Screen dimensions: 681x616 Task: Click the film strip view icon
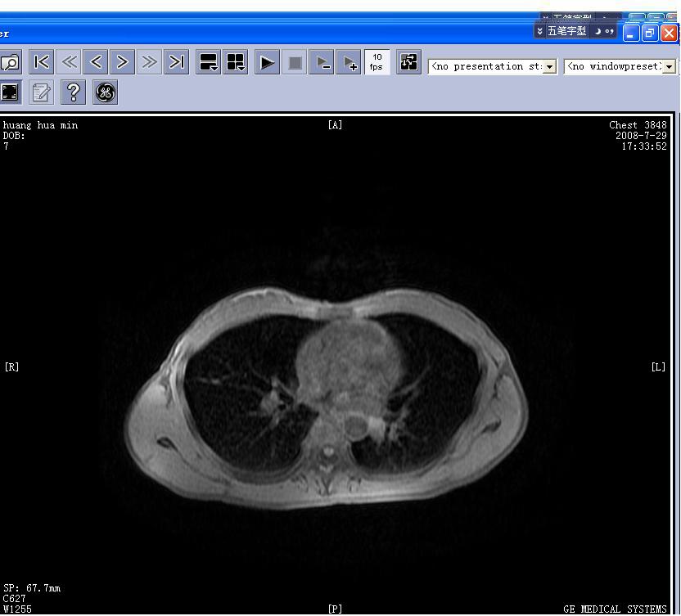point(10,92)
